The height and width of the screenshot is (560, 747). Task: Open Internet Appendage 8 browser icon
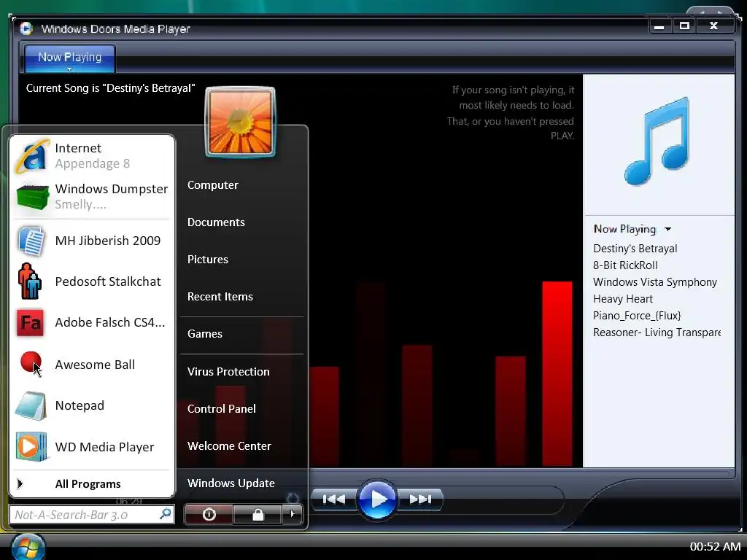[31, 156]
